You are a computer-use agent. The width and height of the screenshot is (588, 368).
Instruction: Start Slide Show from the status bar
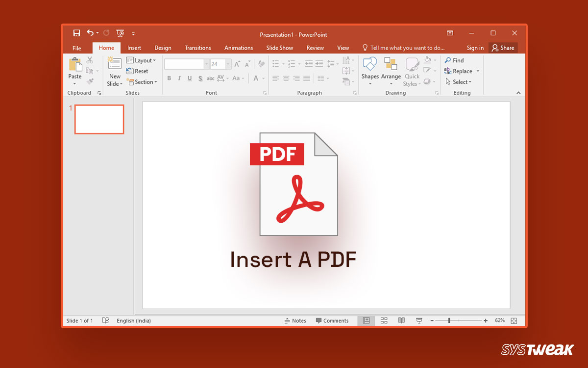pos(419,320)
